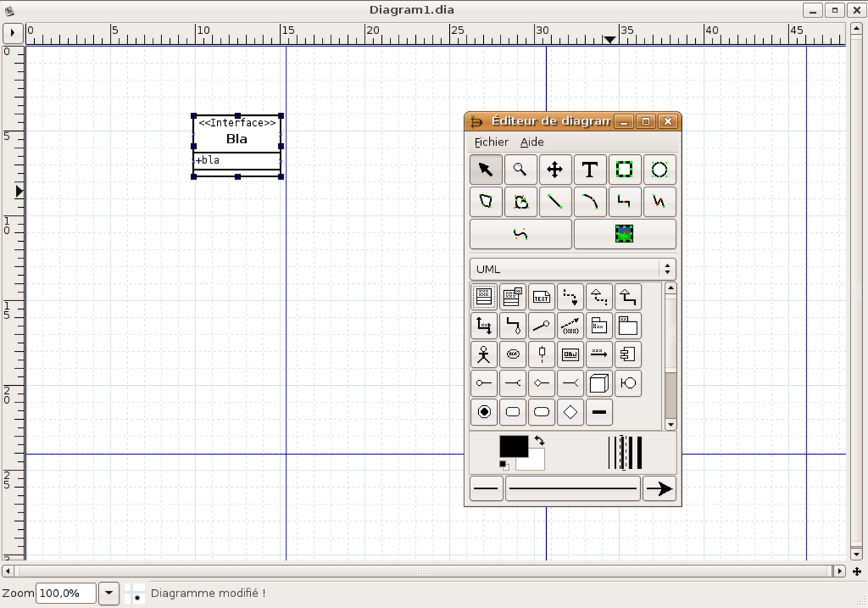This screenshot has height=608, width=868.
Task: Reset to default black and white colors
Action: (503, 465)
